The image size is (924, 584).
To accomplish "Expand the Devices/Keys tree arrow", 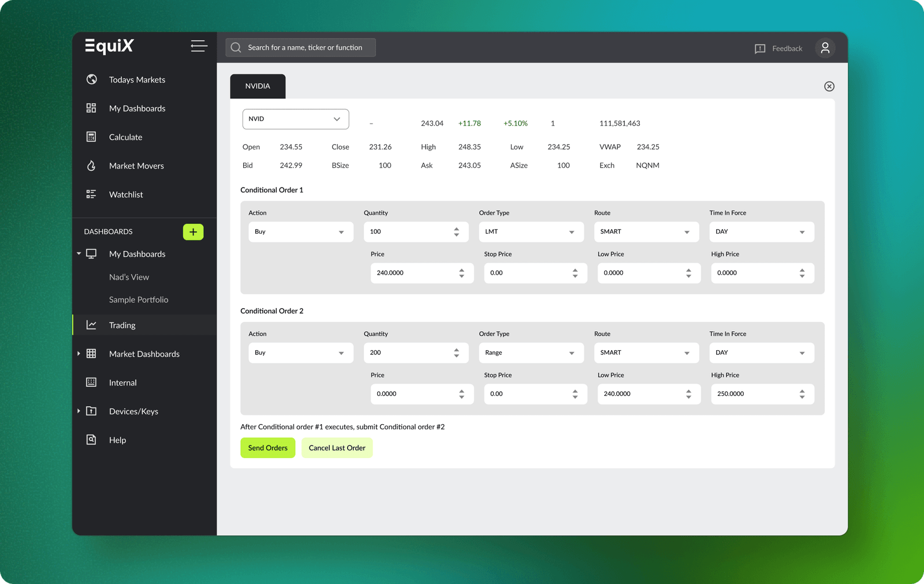I will point(79,411).
